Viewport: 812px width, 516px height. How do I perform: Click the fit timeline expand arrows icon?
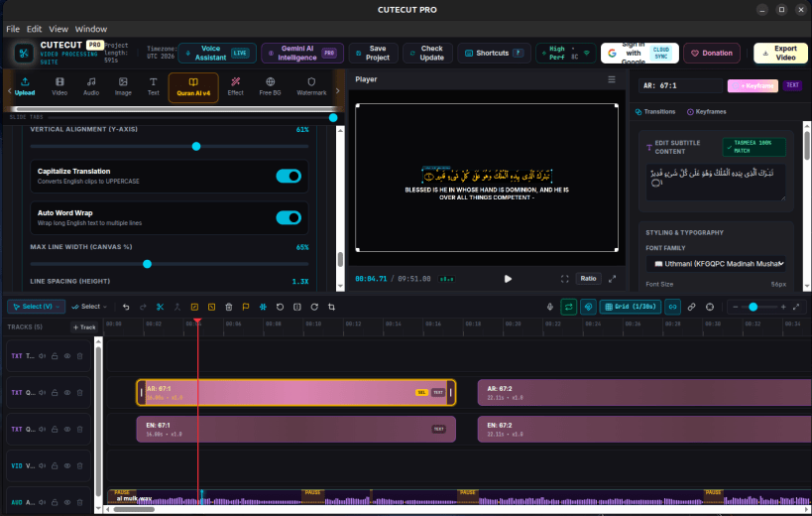[796, 307]
